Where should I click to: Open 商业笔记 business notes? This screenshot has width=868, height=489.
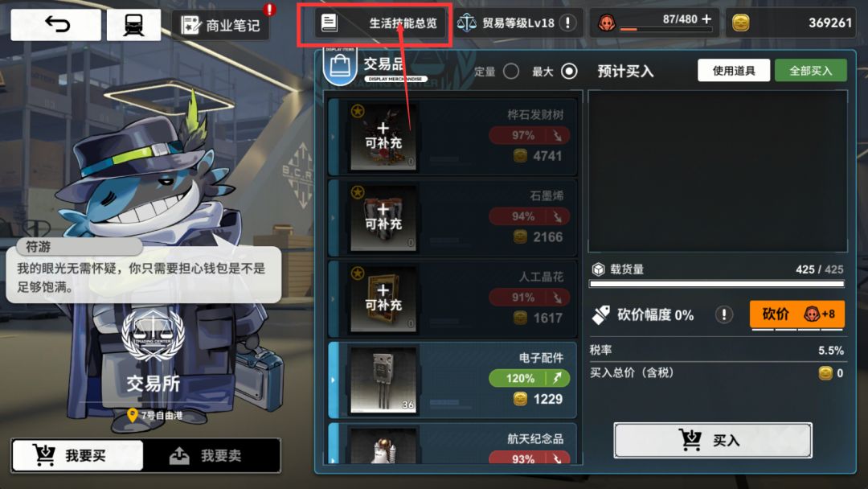tap(220, 25)
